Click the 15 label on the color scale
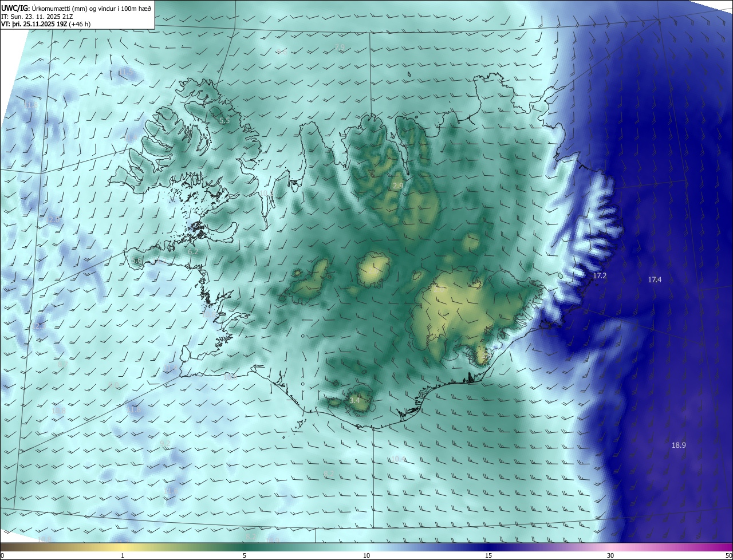Viewport: 733px width, 560px height. tap(488, 556)
